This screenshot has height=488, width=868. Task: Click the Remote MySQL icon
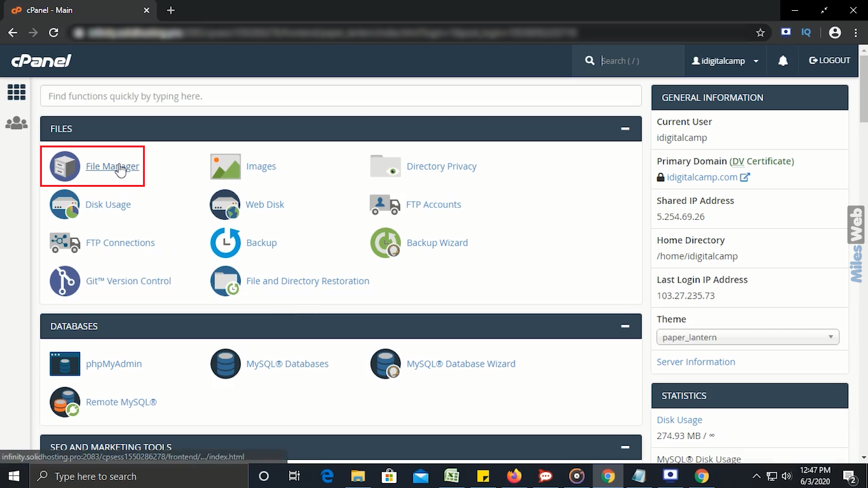click(x=65, y=402)
